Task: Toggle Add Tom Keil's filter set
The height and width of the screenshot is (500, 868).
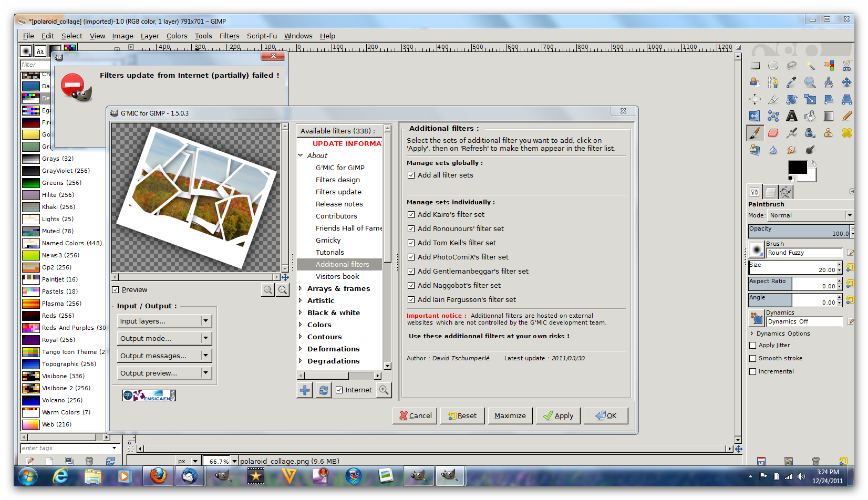Action: 411,243
